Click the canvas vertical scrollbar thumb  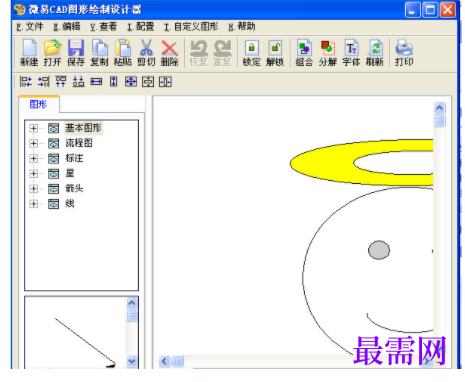pos(440,120)
